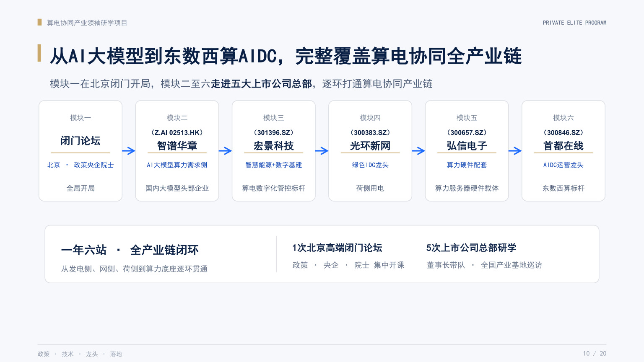Click the '弘信电子' company name
Viewport: 644px width, 362px height.
467,146
